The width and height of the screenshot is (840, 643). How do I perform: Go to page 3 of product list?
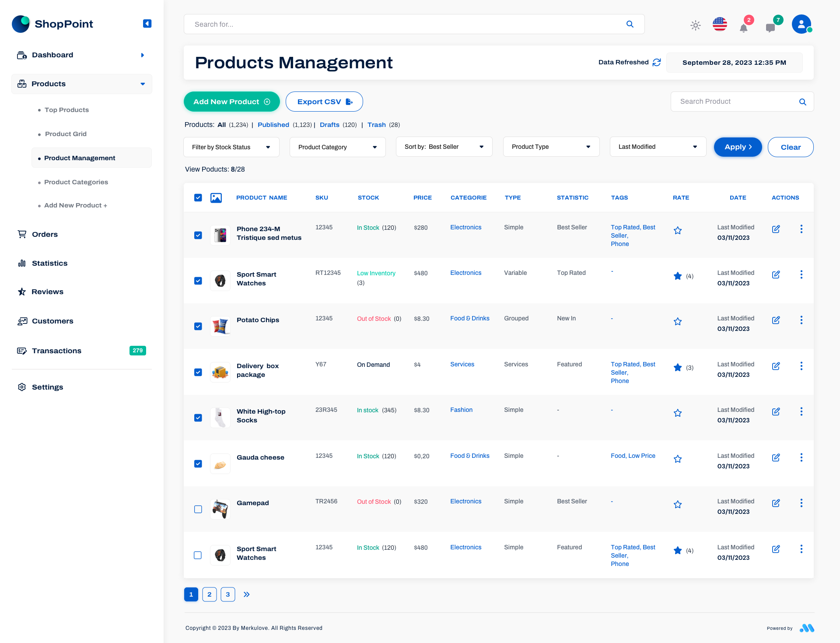coord(227,594)
